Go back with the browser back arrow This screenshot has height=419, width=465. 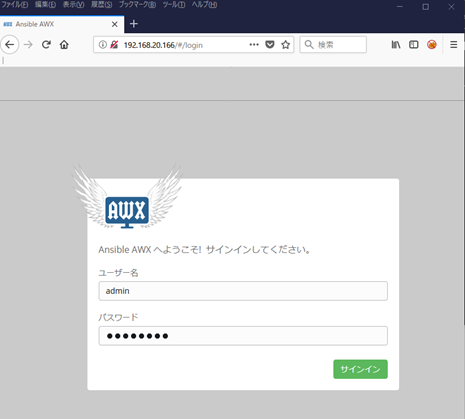[x=10, y=44]
